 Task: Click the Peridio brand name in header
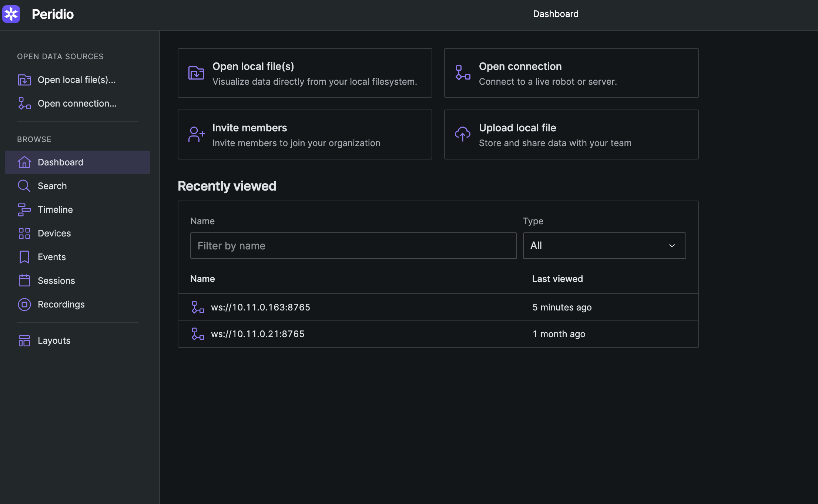click(53, 14)
